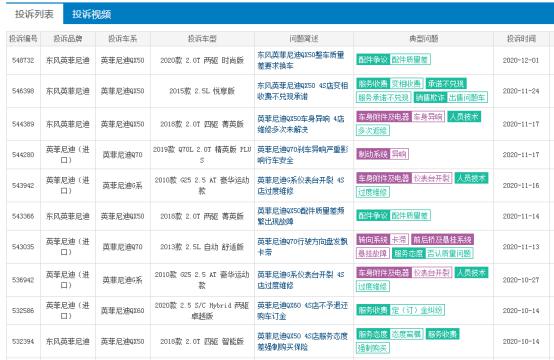Click the 销售欺诈 tag
This screenshot has height=360, width=554.
pyautogui.click(x=430, y=98)
